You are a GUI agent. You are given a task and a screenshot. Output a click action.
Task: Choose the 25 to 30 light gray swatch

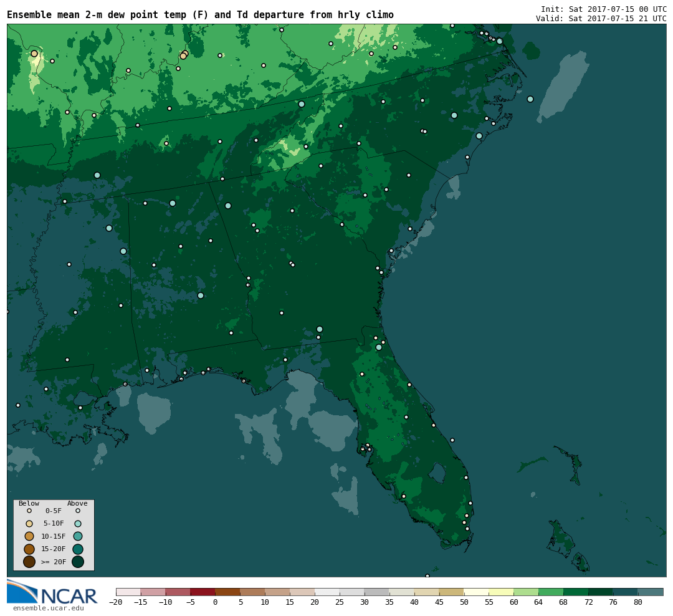click(352, 592)
